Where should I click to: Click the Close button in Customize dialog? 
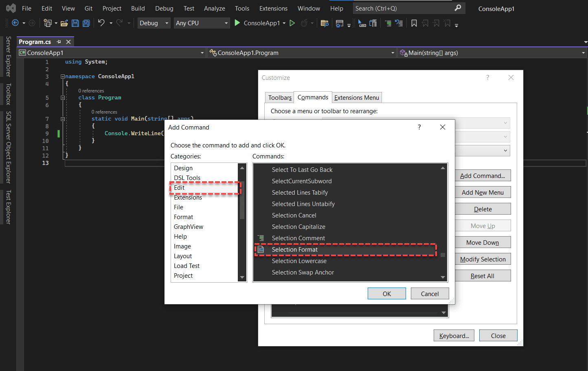[x=498, y=336]
